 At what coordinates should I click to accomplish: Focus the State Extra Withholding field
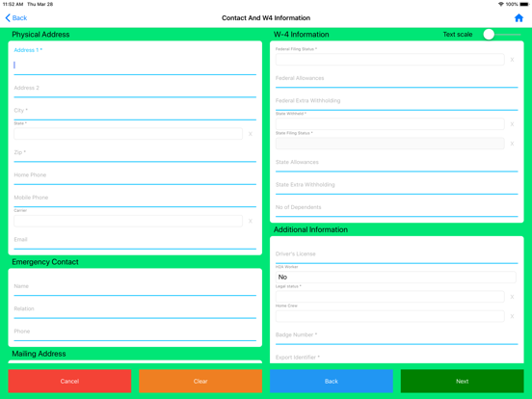(x=397, y=187)
